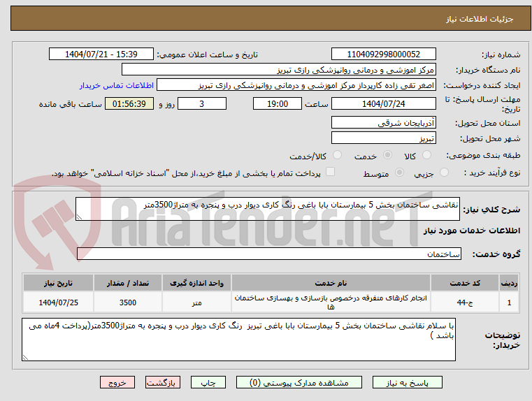Viewport: 532px width, 401px height.
Task: Click the request creator field اصغر تقی زاده
Action: [296, 85]
